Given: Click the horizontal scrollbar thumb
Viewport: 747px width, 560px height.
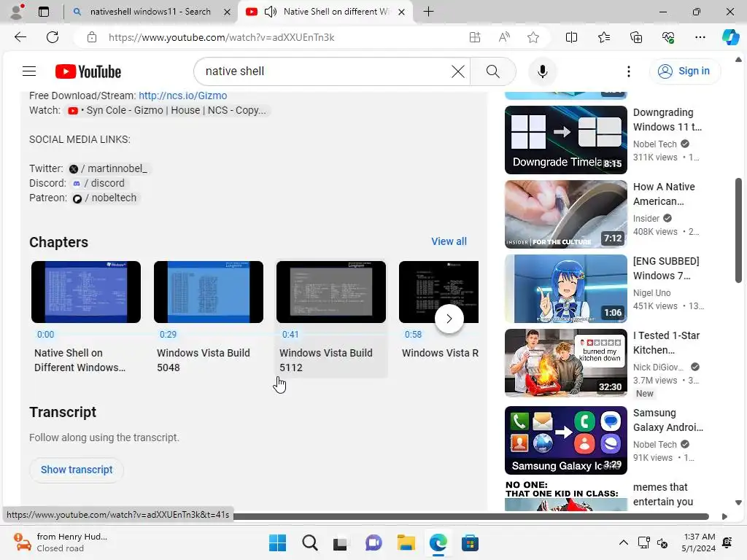Looking at the screenshot, I should tap(471, 517).
